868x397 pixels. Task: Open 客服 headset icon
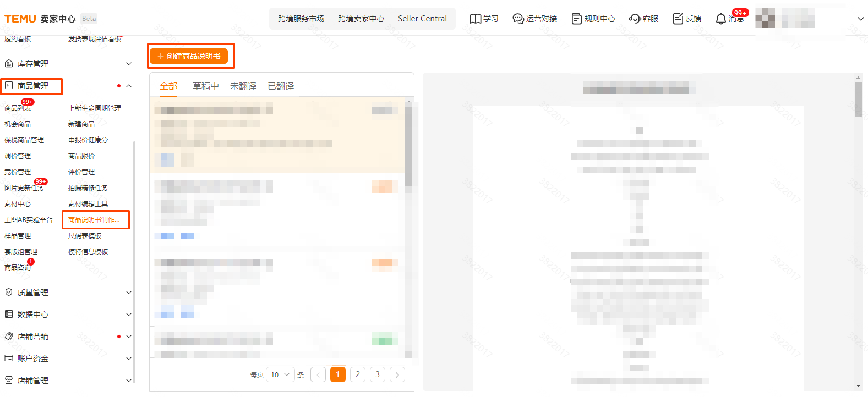click(635, 19)
